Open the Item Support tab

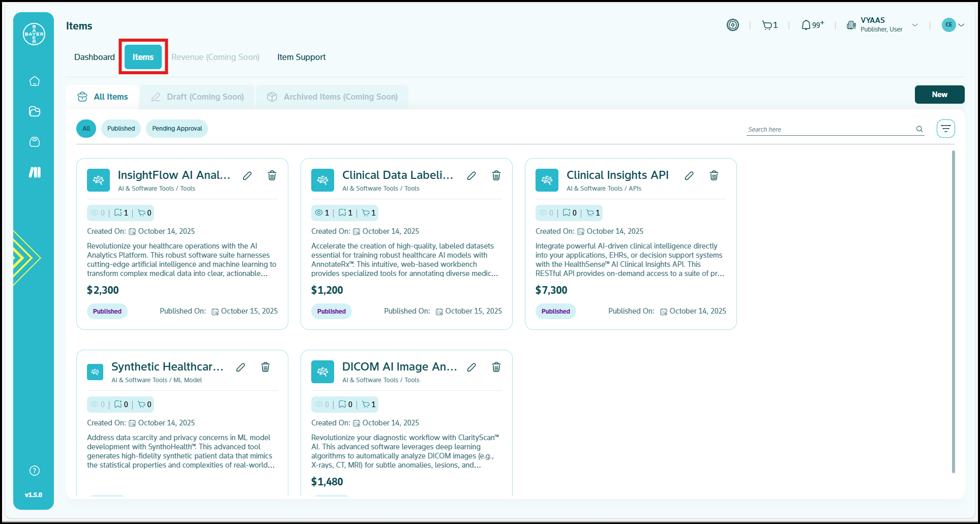[x=301, y=57]
